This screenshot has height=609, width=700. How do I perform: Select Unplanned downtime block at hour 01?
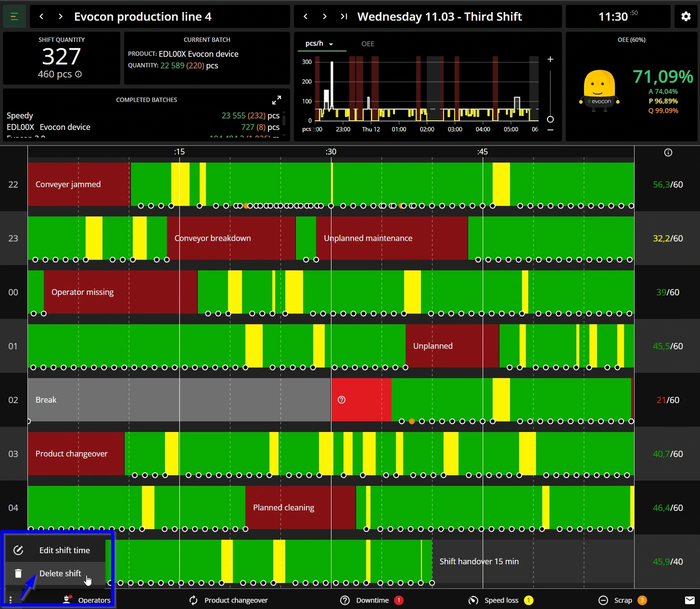pyautogui.click(x=452, y=346)
